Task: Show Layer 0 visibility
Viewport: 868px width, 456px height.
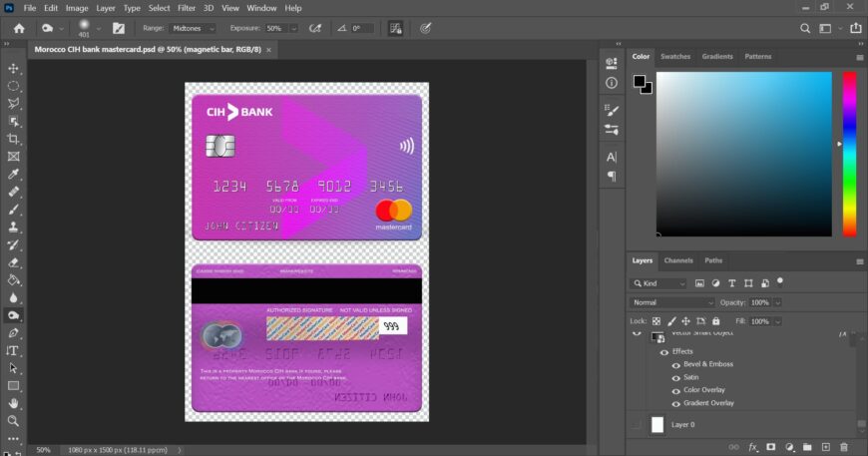Action: click(637, 425)
